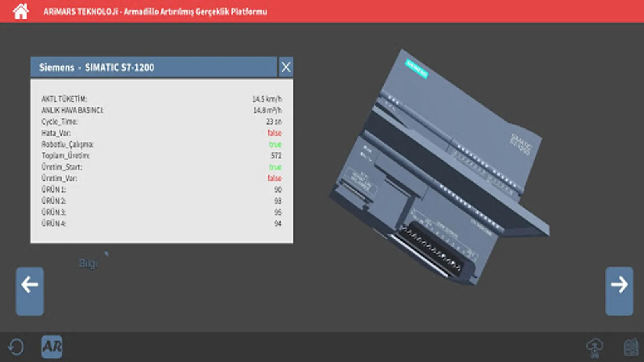Click the ÜRÜN 3 value 95
The width and height of the screenshot is (644, 362).
coord(278,212)
